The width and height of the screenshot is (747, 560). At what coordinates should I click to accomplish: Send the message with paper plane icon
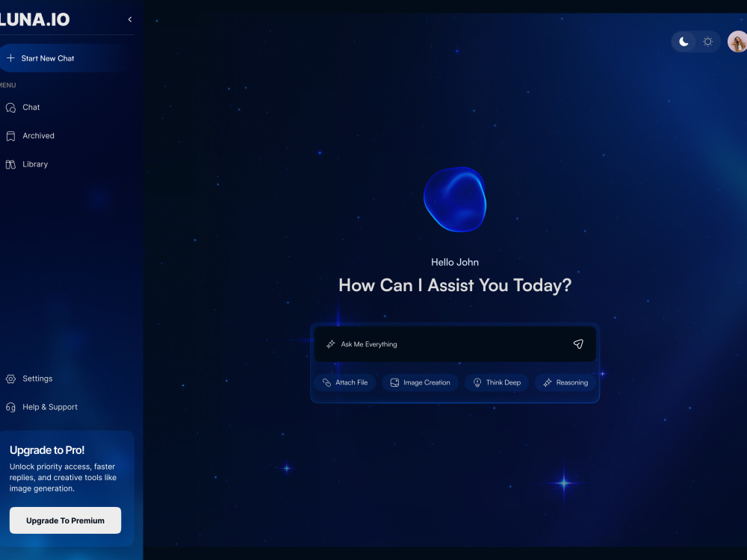578,343
